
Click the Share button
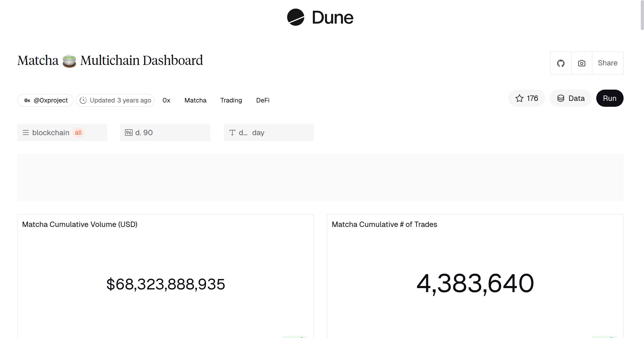tap(608, 63)
